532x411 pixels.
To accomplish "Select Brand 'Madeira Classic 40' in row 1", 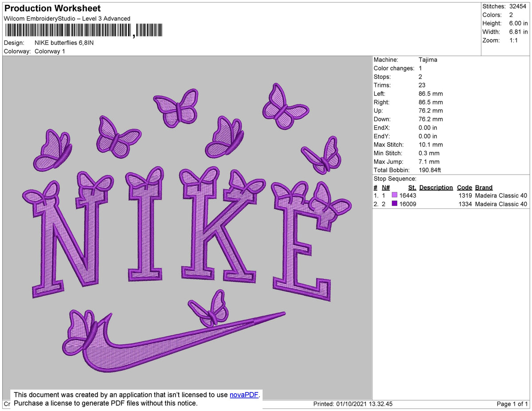I will 501,196.
